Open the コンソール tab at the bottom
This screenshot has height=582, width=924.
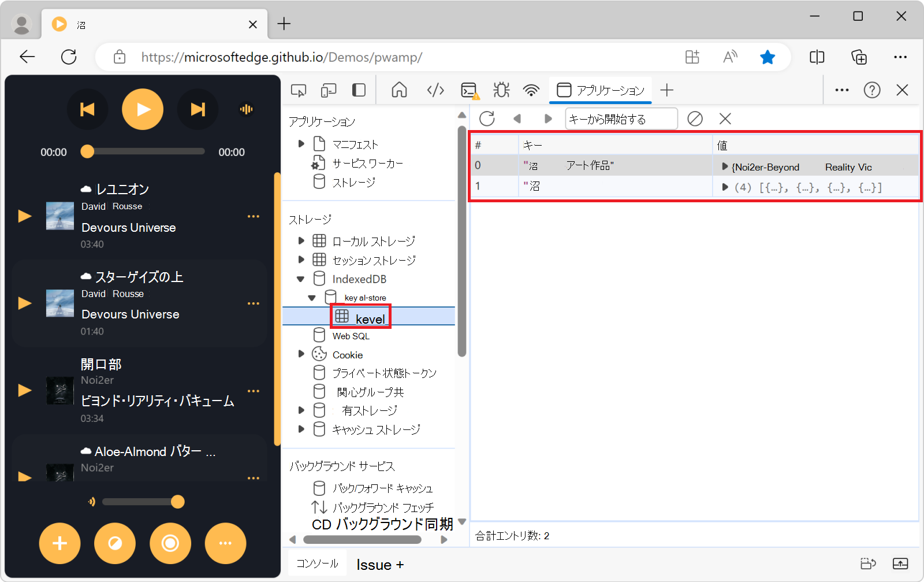click(x=317, y=564)
